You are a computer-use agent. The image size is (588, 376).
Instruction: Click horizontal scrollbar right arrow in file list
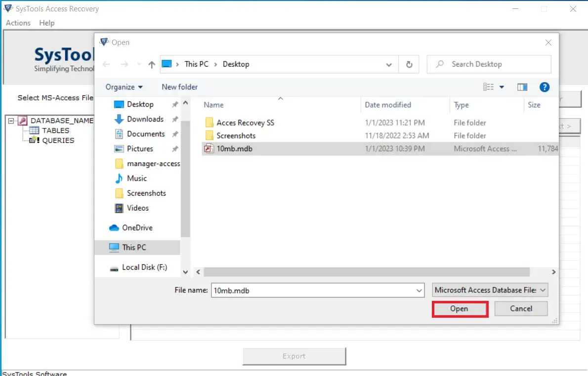click(553, 272)
